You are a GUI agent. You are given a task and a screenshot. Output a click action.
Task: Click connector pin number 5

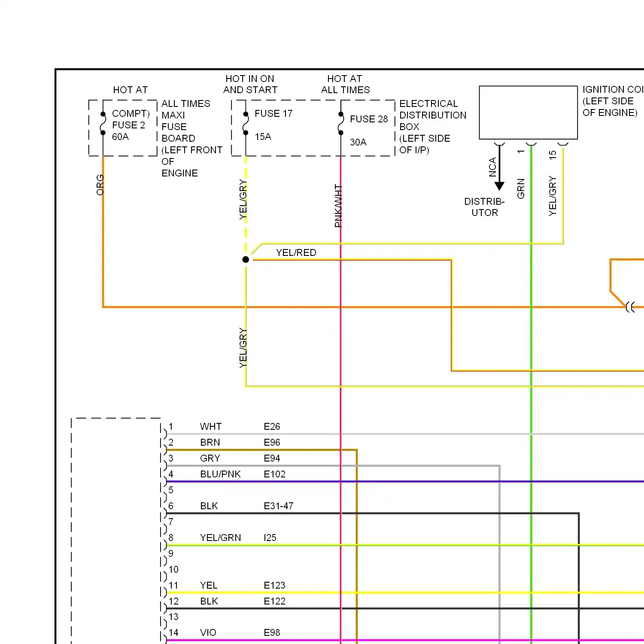coord(171,490)
